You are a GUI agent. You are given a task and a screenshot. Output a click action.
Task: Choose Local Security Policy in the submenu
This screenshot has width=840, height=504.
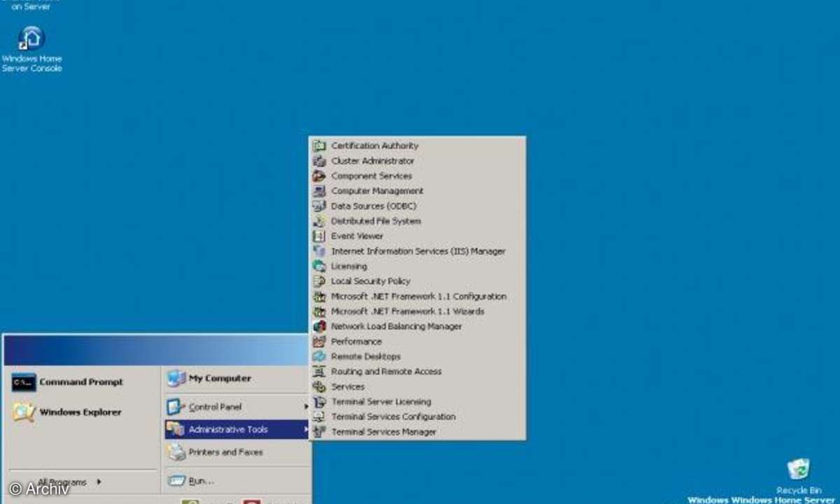371,281
